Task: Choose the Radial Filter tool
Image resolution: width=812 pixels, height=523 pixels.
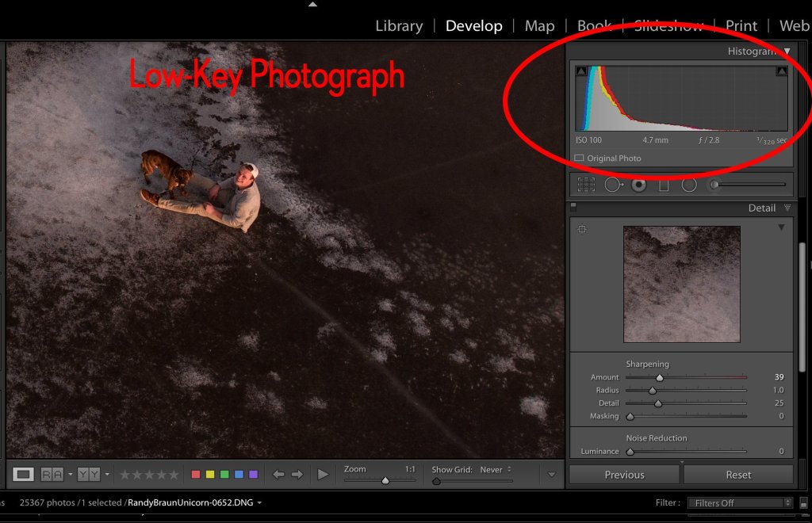Action: click(689, 185)
